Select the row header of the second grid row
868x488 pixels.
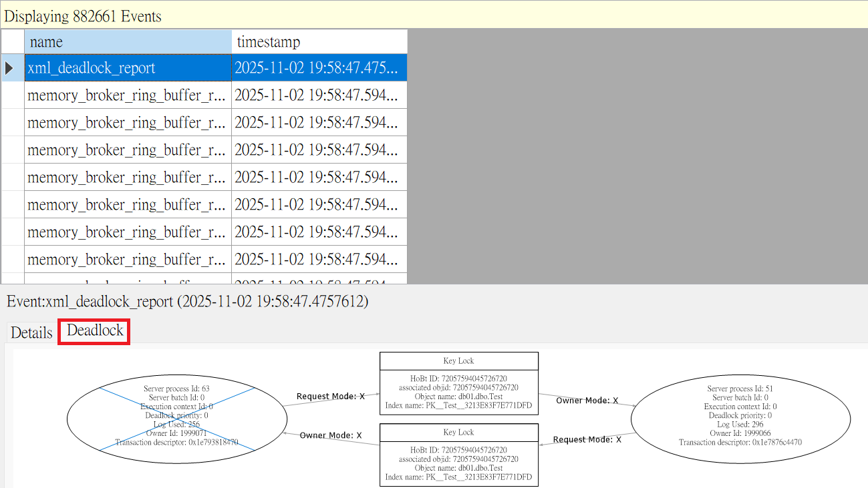click(x=13, y=95)
